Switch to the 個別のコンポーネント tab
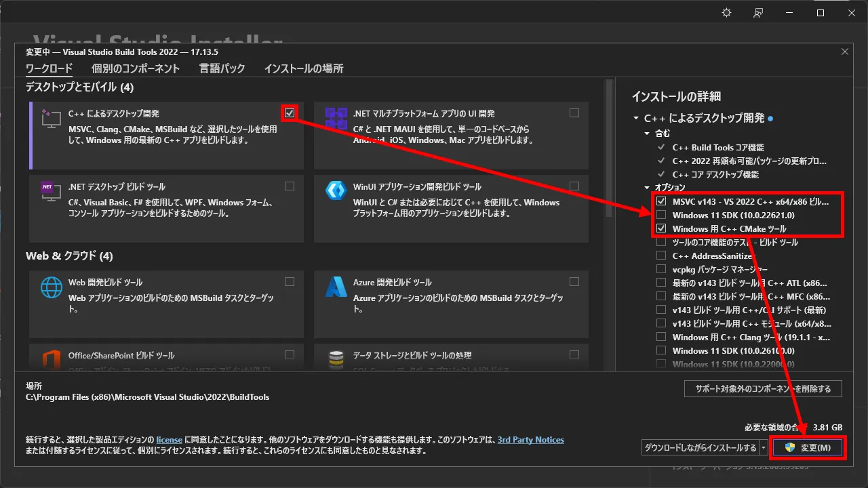This screenshot has height=488, width=868. (136, 68)
